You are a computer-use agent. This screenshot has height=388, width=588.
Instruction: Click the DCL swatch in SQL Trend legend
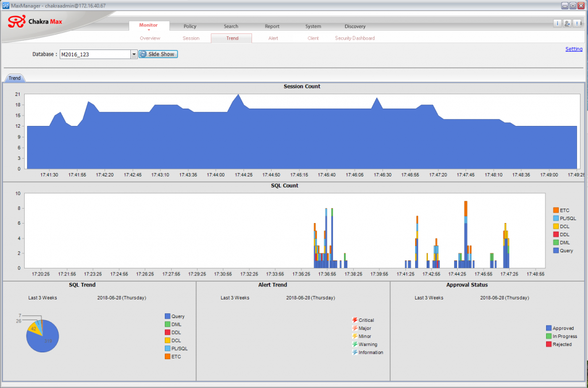tap(167, 340)
